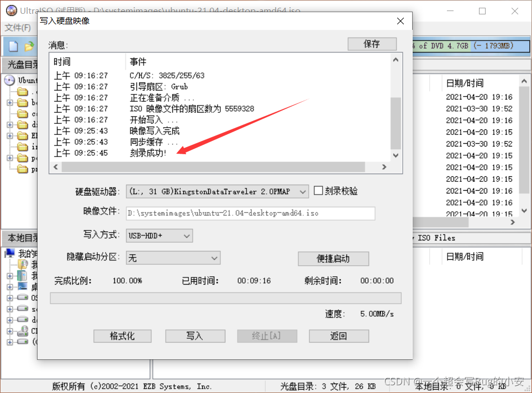Select the Ubuntu disc icon in tree

(9, 81)
